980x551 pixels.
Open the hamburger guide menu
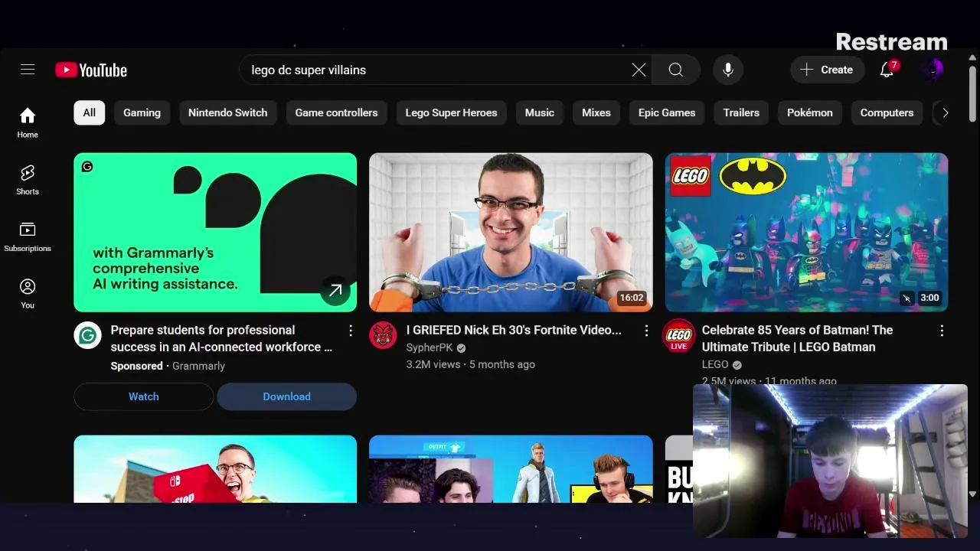pos(28,70)
